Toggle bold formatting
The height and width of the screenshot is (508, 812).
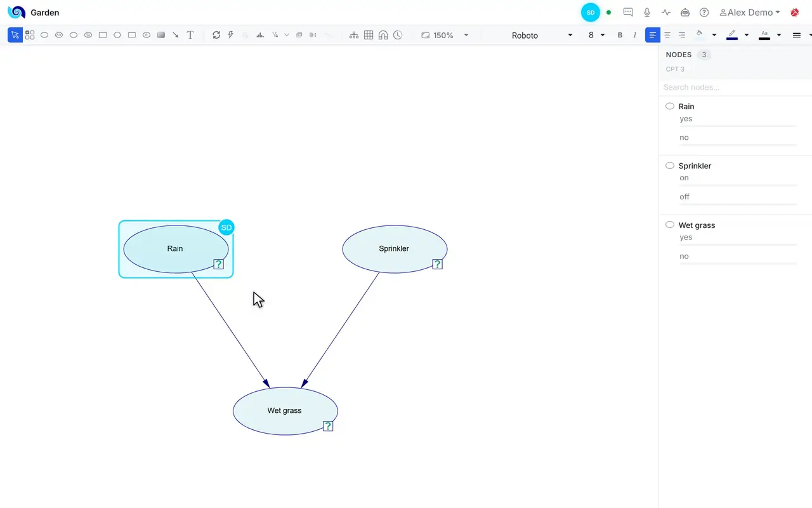click(620, 35)
